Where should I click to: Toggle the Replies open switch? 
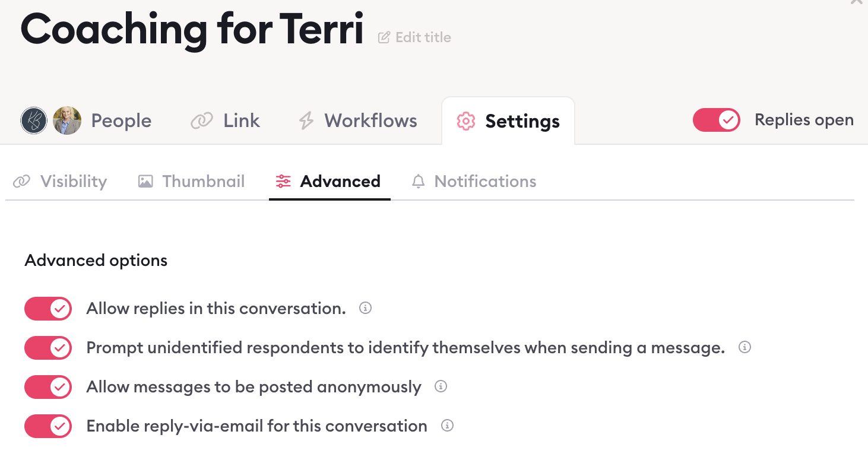717,120
